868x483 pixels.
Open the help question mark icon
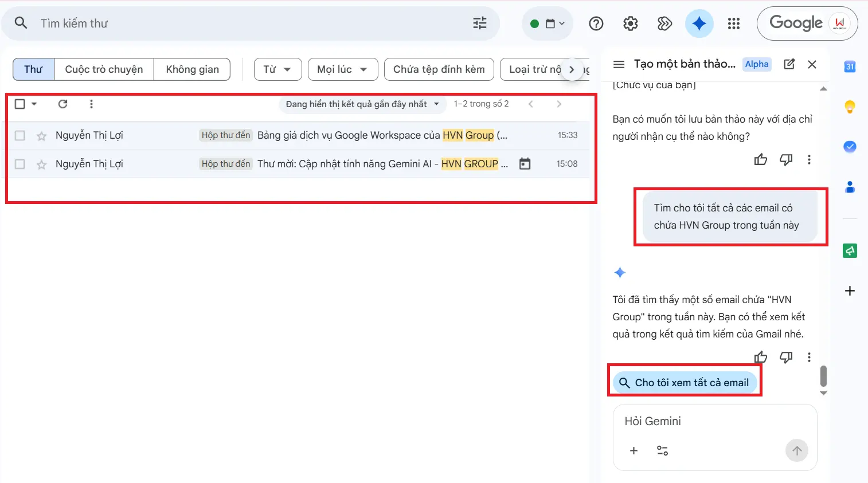(596, 23)
